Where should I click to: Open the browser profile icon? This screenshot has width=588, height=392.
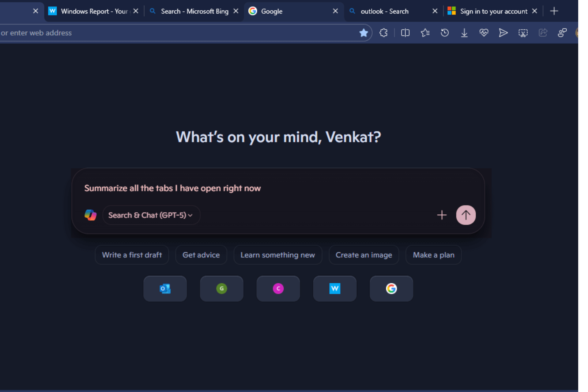point(578,33)
